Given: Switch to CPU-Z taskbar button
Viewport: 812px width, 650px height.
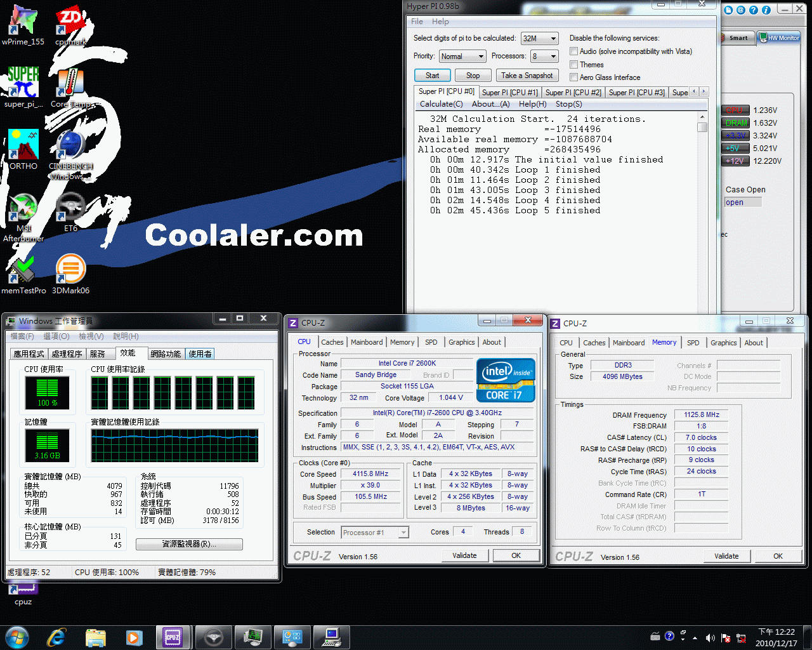Looking at the screenshot, I should 173,637.
